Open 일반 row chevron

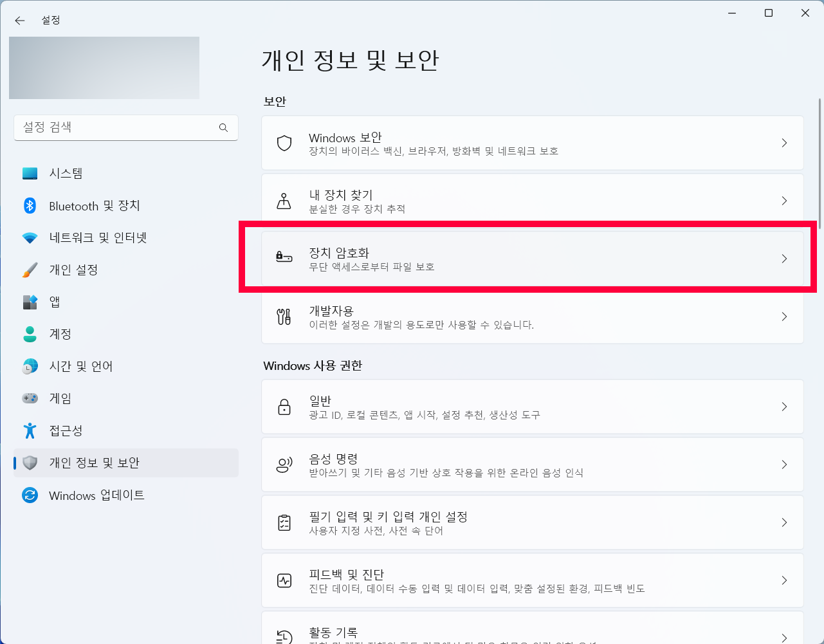784,407
